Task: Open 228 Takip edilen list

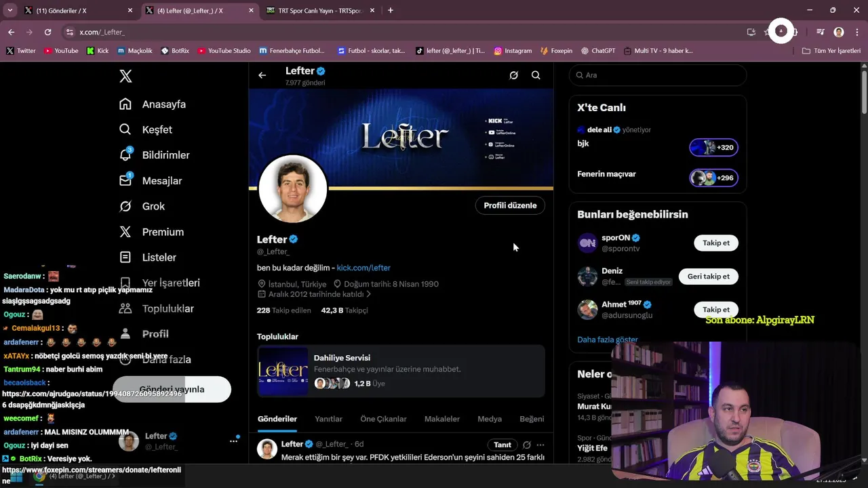Action: pos(283,310)
